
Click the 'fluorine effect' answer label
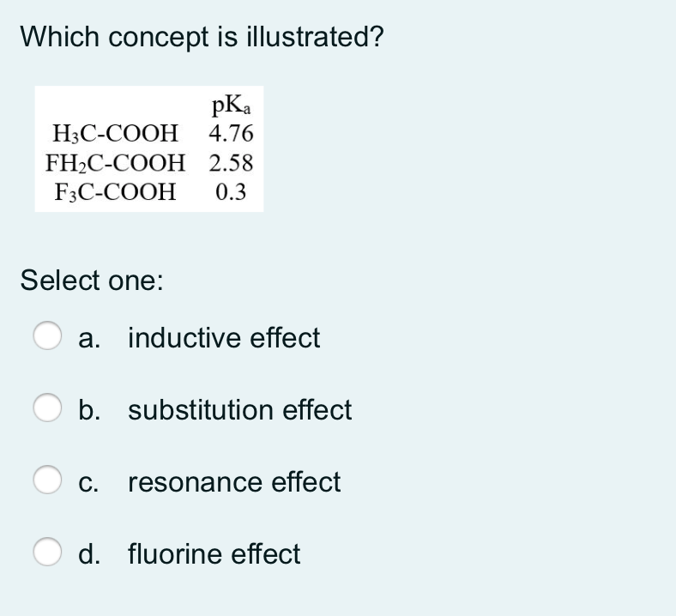tap(214, 553)
